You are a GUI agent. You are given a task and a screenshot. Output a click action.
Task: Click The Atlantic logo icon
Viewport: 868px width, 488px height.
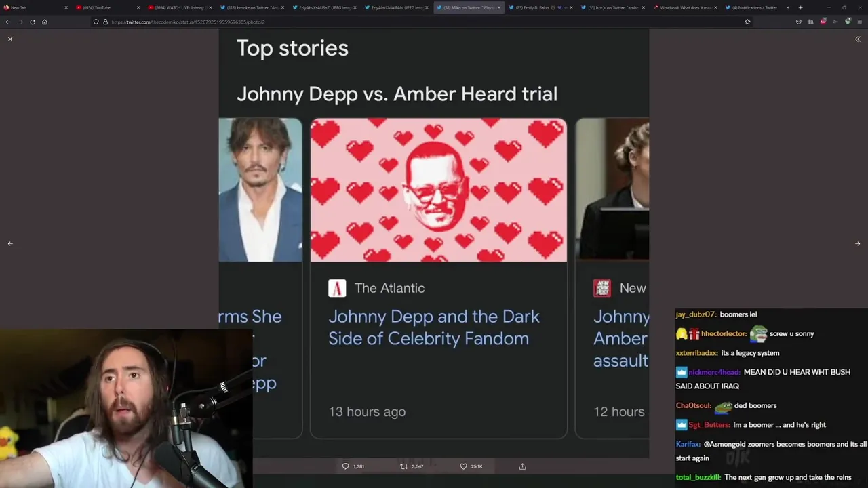tap(337, 288)
